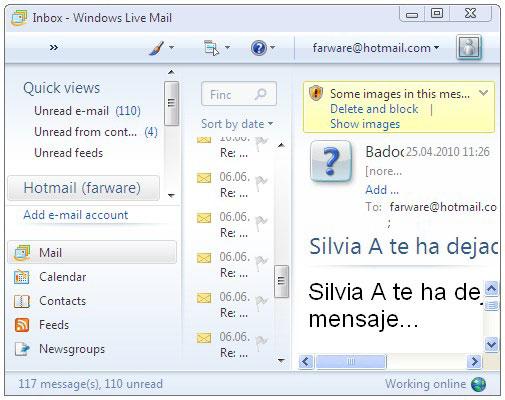This screenshot has height=400, width=505.
Task: Click the user profile picture icon
Action: 469,47
